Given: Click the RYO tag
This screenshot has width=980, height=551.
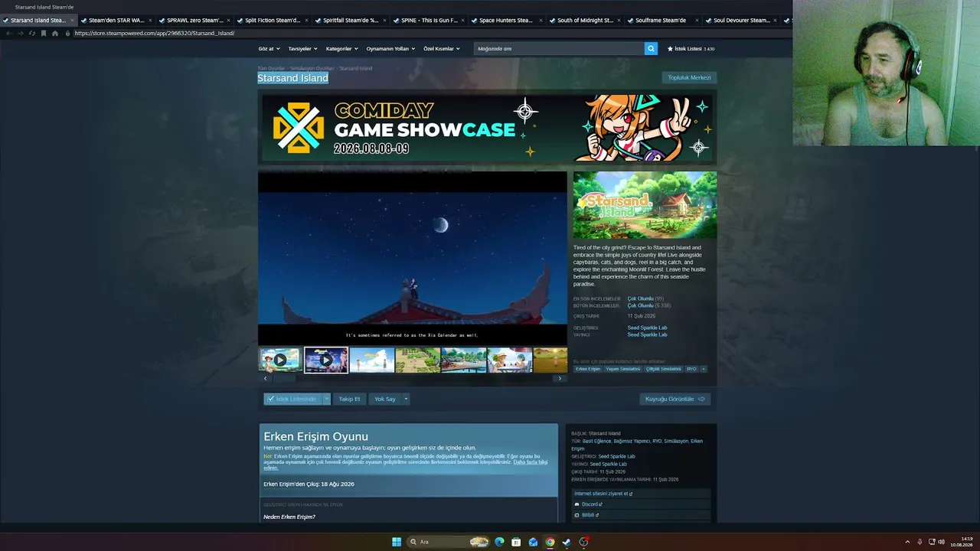Looking at the screenshot, I should 691,369.
